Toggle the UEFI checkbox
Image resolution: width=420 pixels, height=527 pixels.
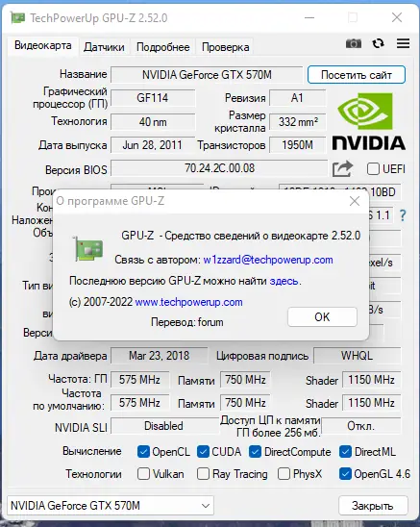point(373,168)
